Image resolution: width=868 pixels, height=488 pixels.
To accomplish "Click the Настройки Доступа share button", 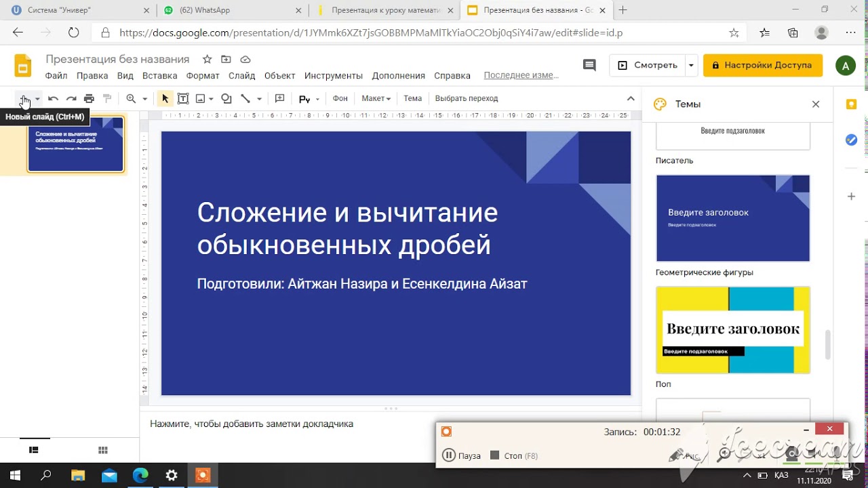I will [x=763, y=65].
